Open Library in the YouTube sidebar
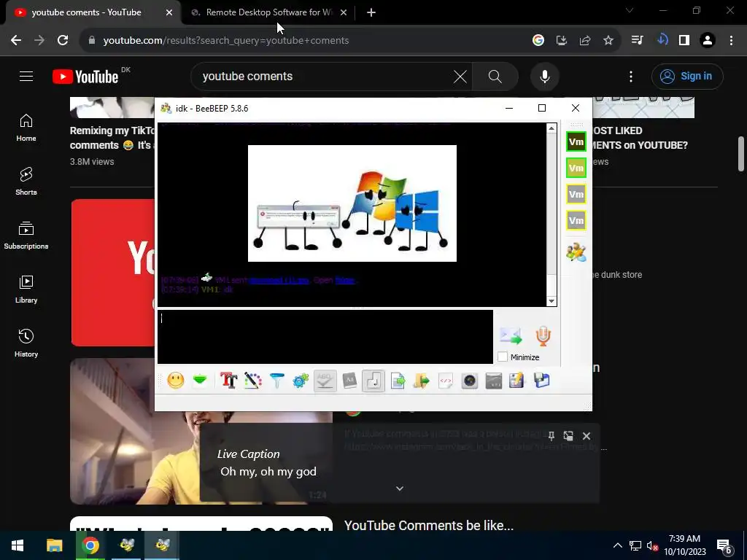Image resolution: width=747 pixels, height=560 pixels. [26, 289]
